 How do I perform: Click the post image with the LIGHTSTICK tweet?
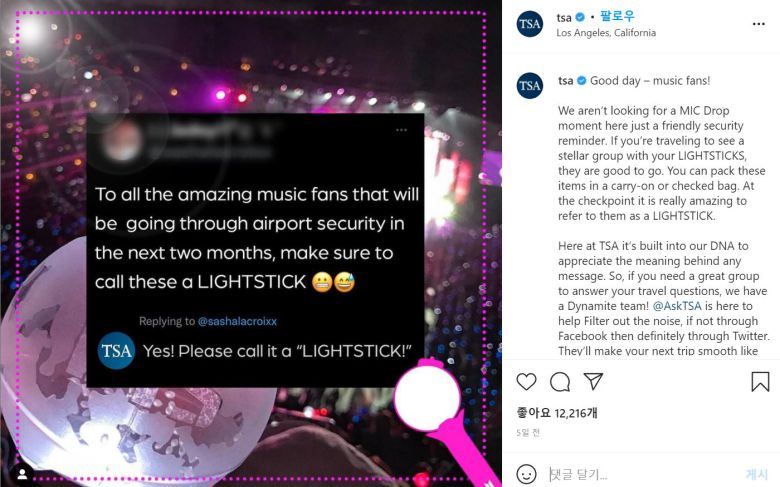(x=251, y=244)
